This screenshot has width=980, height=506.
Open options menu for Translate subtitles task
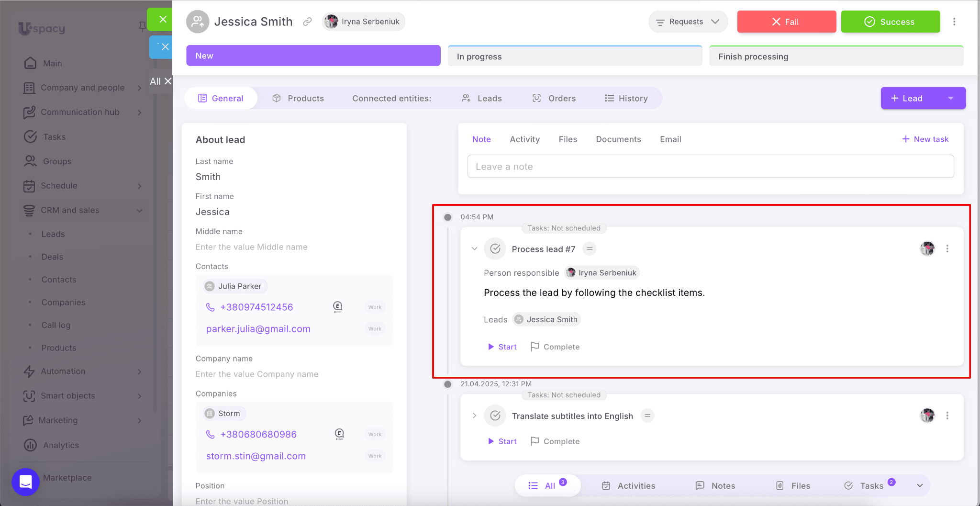tap(947, 416)
